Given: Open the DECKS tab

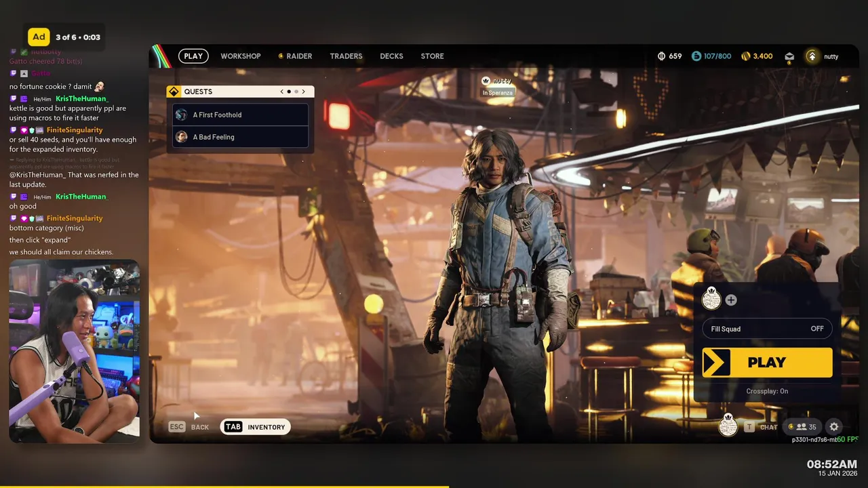Looking at the screenshot, I should coord(391,56).
